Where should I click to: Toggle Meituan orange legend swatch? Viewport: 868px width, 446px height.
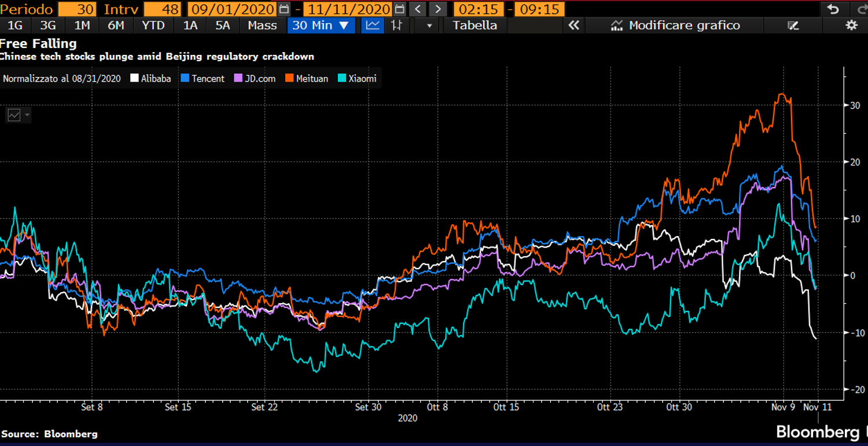coord(289,79)
